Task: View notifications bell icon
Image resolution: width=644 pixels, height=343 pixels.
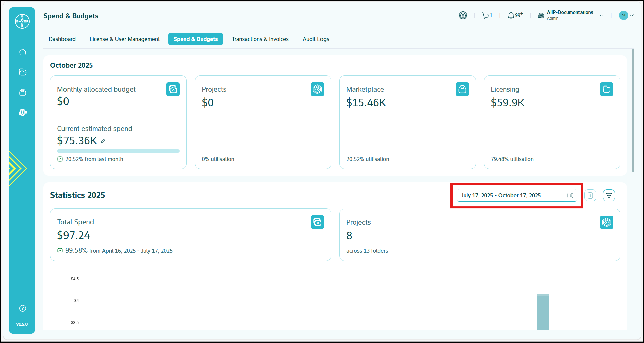Action: [x=511, y=16]
